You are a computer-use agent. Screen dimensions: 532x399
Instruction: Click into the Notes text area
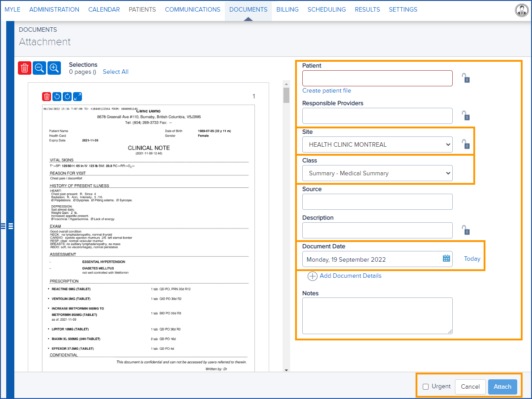[x=377, y=315]
